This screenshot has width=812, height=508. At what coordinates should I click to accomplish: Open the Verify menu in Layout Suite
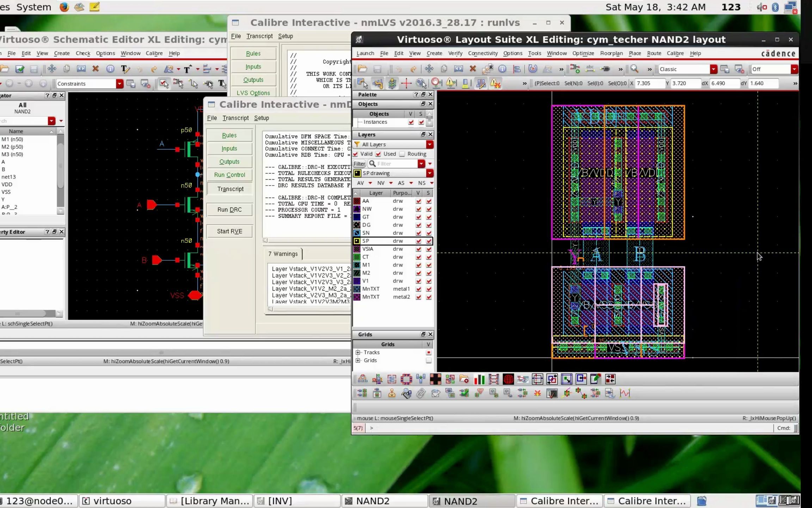coord(455,53)
